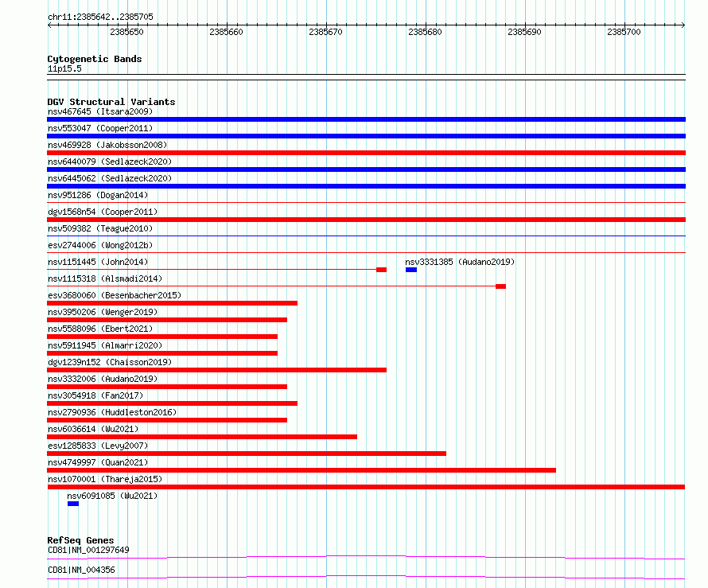Select nsv1115318 (Alsmadi2014) label
Viewport: 708px width, 588px height.
[105, 278]
